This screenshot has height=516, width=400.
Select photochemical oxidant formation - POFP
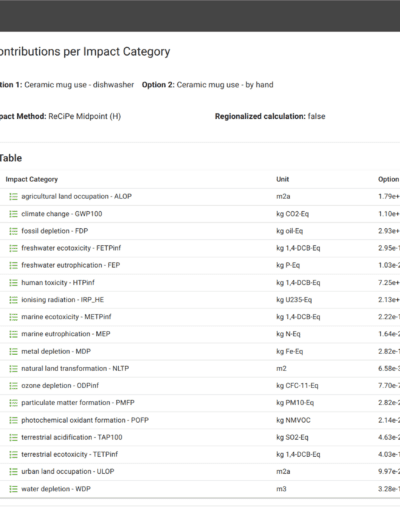[x=85, y=420]
